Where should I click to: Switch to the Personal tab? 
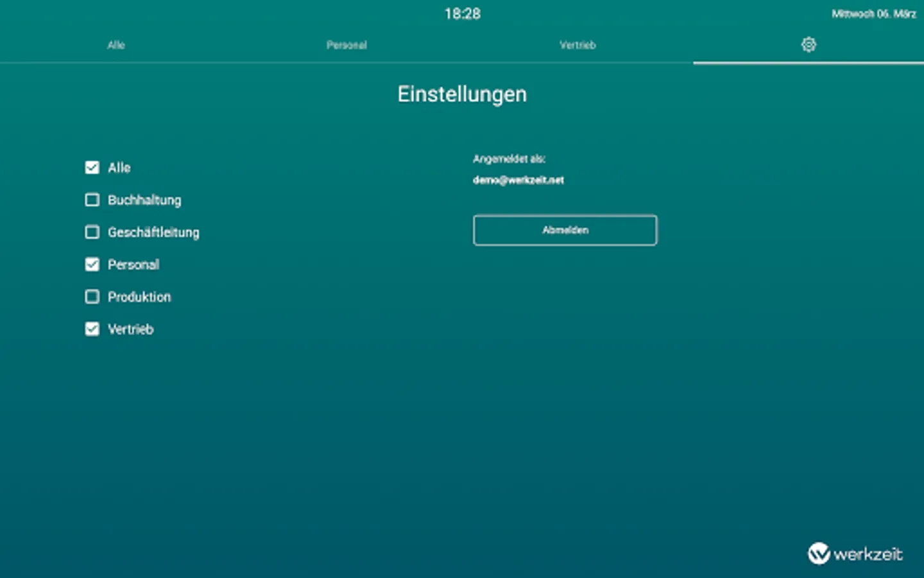(x=346, y=45)
